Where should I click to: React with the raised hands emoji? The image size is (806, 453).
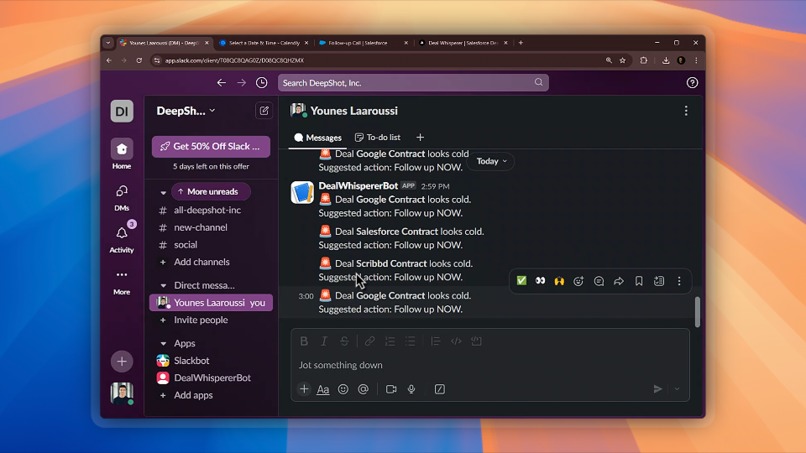[559, 281]
